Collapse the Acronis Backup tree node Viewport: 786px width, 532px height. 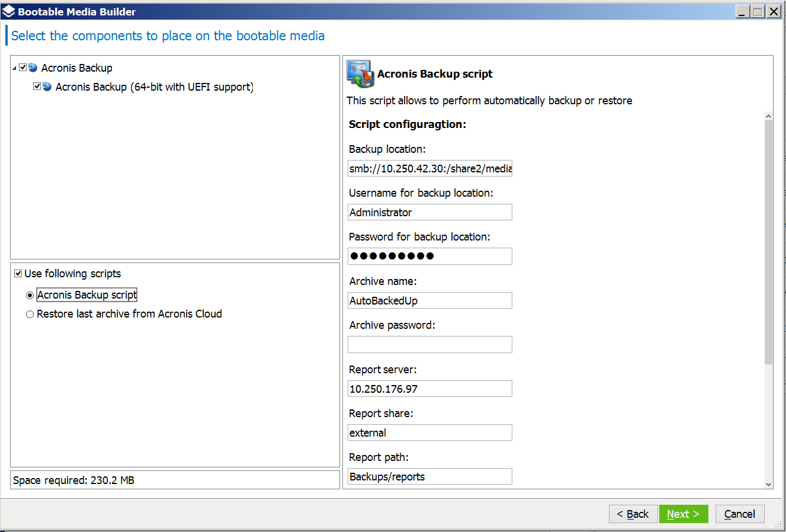point(14,68)
